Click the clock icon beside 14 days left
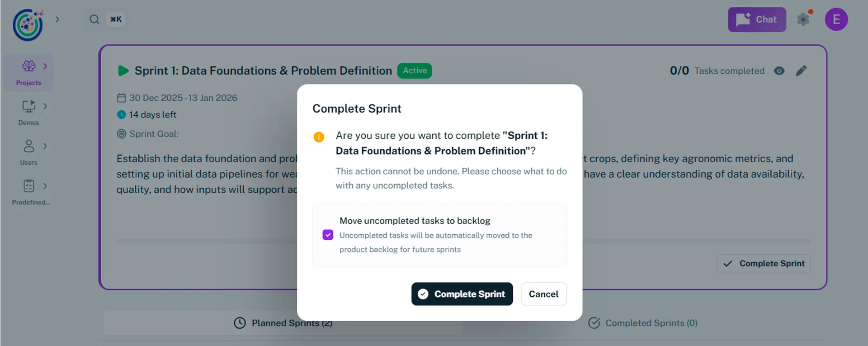The height and width of the screenshot is (346, 868). coord(121,114)
